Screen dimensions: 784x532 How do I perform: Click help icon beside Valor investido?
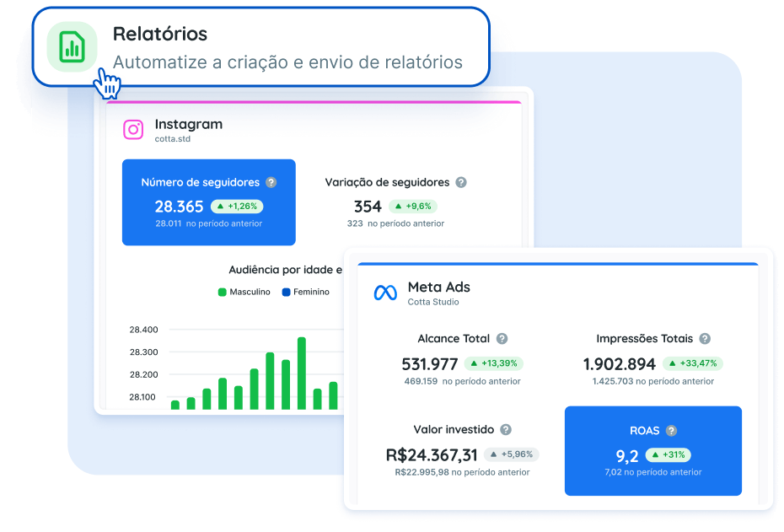[x=506, y=430]
